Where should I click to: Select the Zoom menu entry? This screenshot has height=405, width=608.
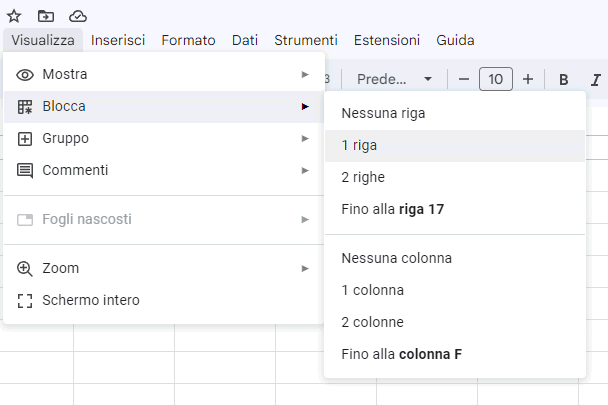point(164,268)
